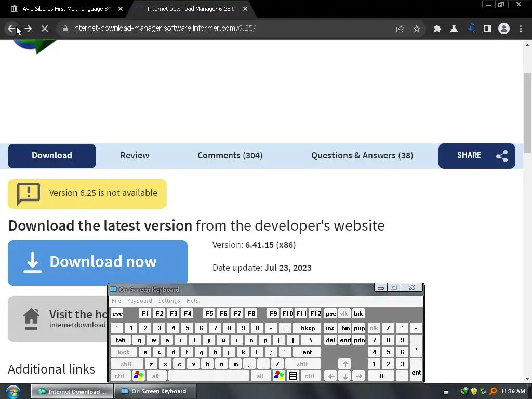The image size is (532, 399).
Task: Click the down arrow key on On-Screen Keyboard
Action: pos(345,376)
